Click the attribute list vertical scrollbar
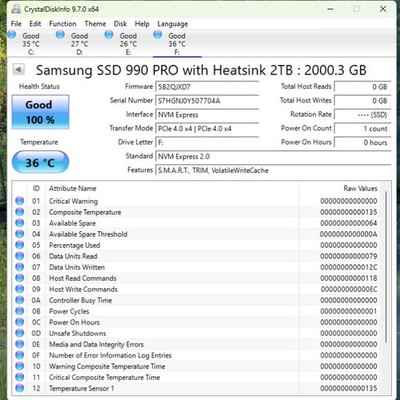400x400 pixels. click(x=386, y=267)
